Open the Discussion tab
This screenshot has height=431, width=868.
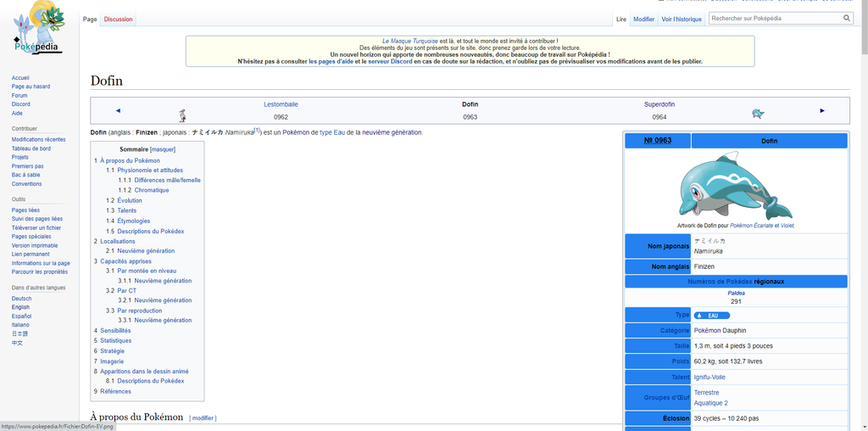coord(119,20)
